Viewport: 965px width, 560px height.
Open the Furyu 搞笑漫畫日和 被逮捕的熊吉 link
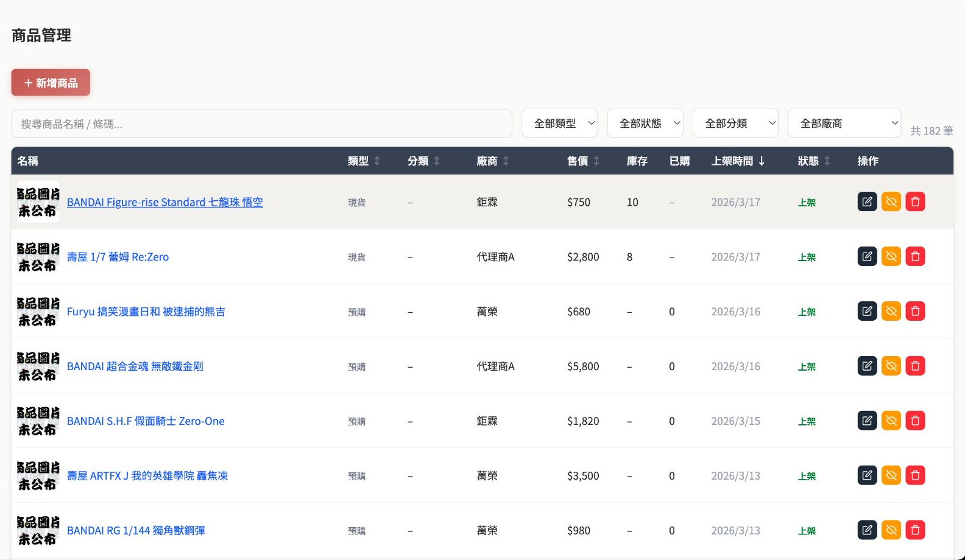pyautogui.click(x=146, y=312)
